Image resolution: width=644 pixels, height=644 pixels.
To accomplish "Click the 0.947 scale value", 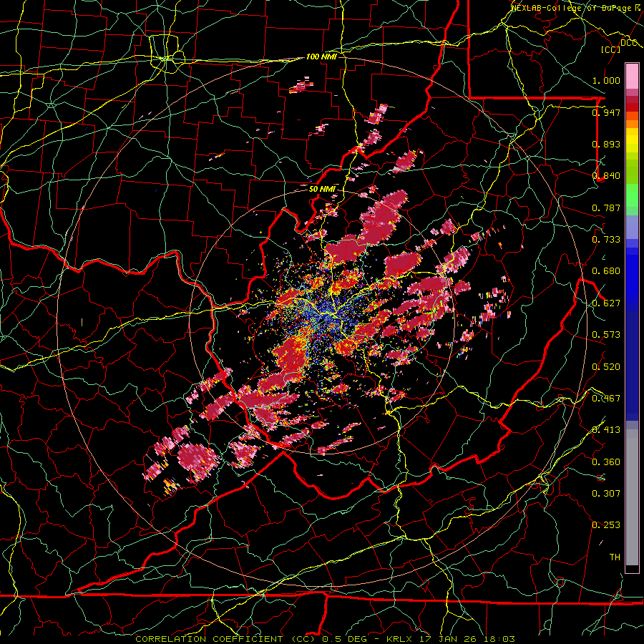I will pyautogui.click(x=606, y=112).
